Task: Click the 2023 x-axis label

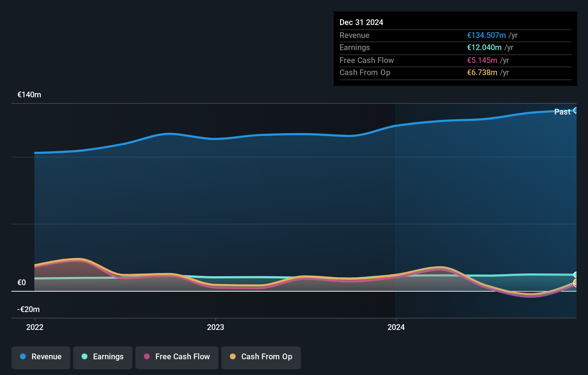Action: tap(216, 327)
